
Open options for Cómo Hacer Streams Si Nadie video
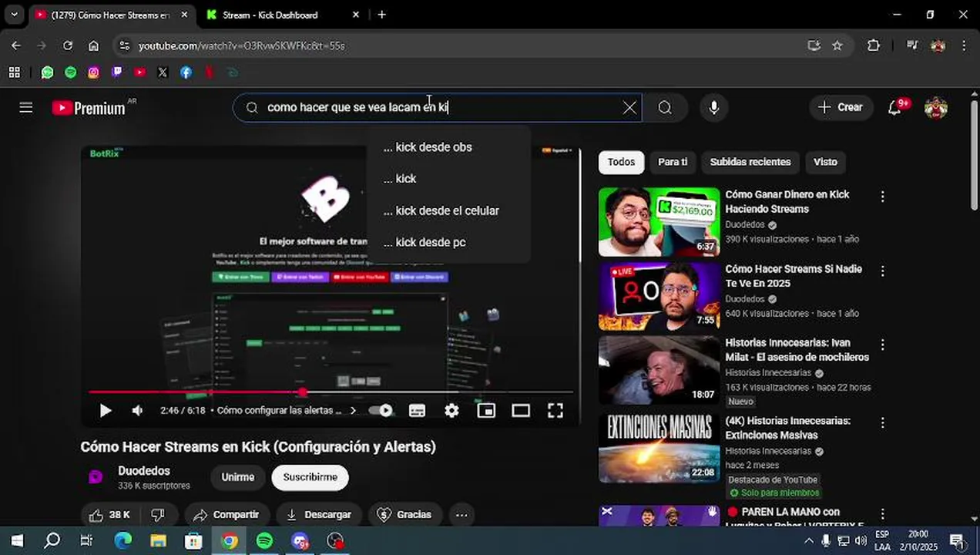[x=883, y=271]
